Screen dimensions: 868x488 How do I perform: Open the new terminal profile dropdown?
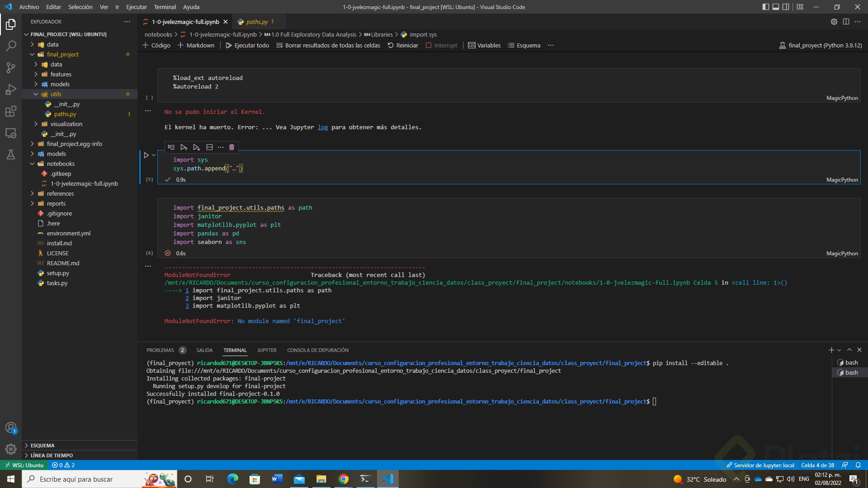click(x=840, y=350)
